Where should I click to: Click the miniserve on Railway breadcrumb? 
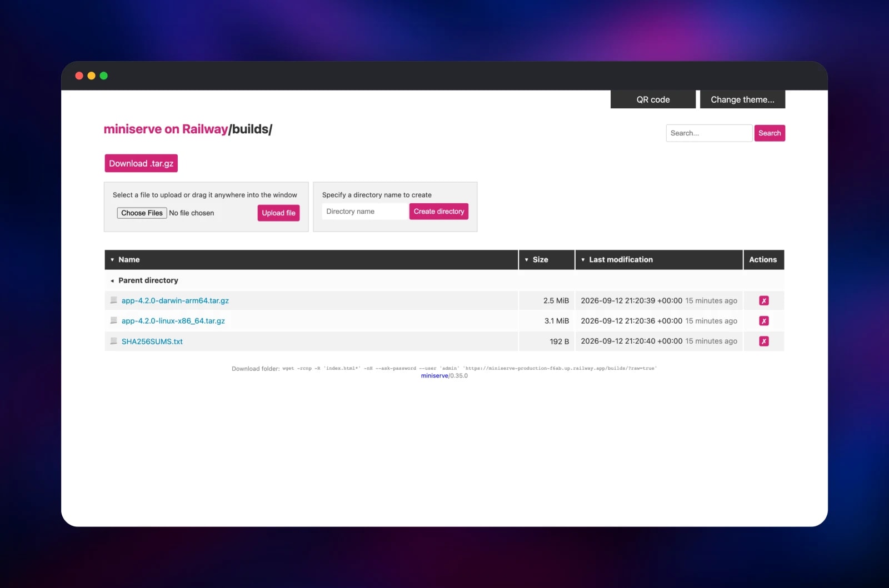(x=166, y=129)
